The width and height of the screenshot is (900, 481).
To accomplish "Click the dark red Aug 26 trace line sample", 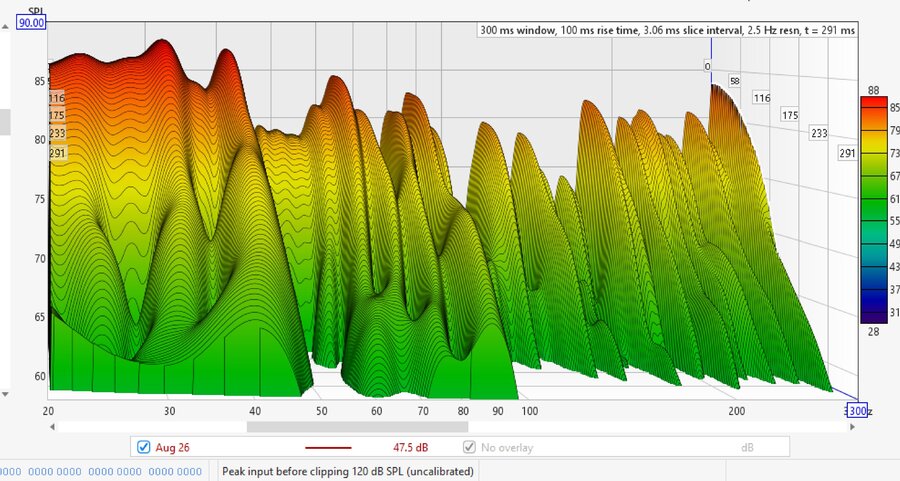I will (328, 447).
